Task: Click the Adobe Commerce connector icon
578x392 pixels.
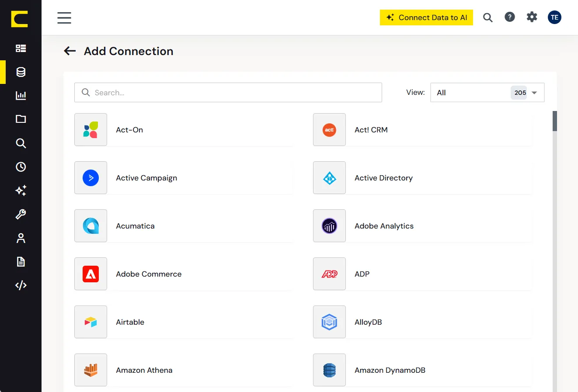Action: (91, 274)
